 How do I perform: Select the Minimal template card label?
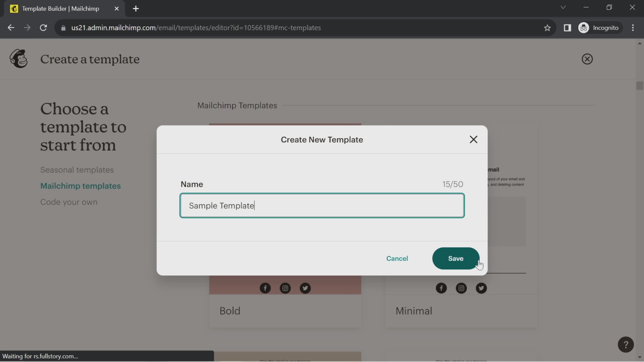click(x=414, y=311)
